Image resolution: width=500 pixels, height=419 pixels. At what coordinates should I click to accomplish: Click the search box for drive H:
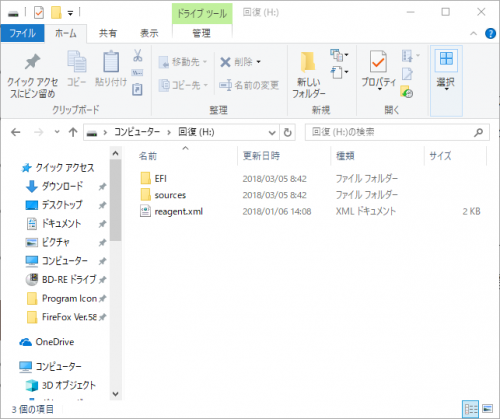coord(397,132)
